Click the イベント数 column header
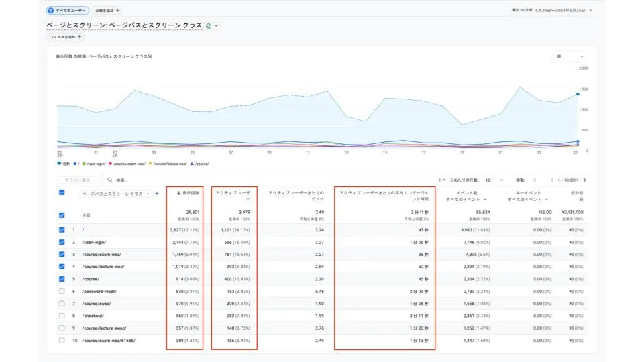The image size is (644, 362). [467, 193]
